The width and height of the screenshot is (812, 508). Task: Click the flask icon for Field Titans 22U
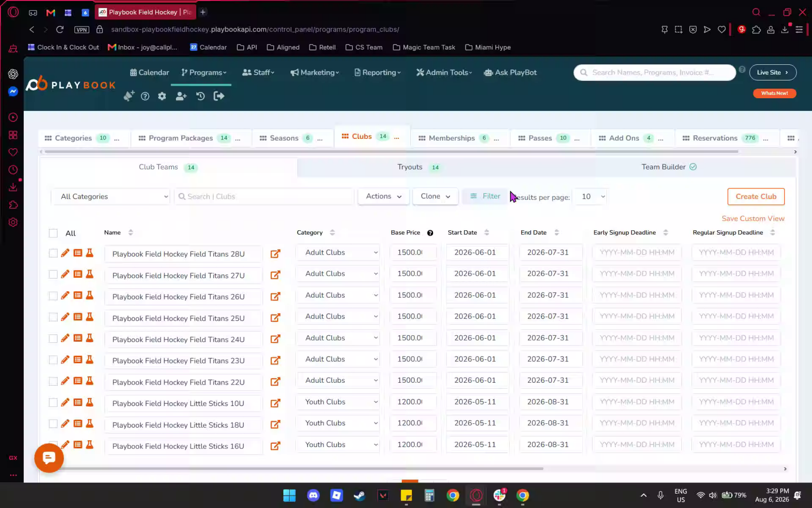[x=89, y=381]
